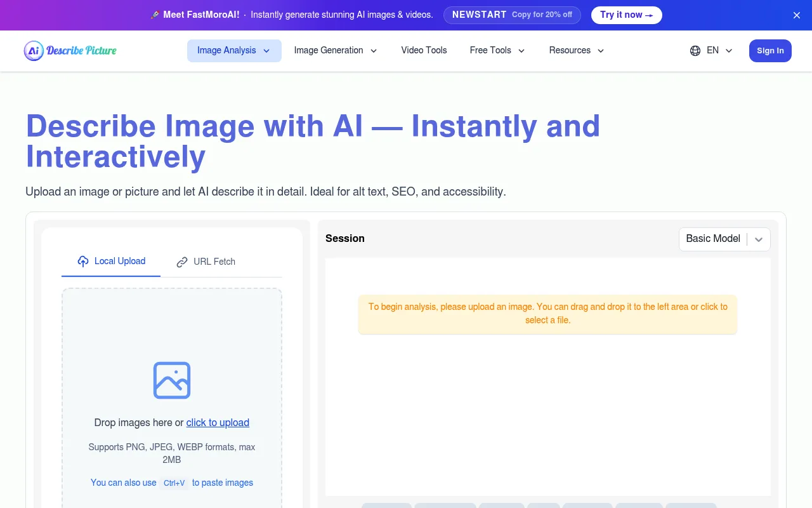Open the EN language dropdown

click(x=711, y=51)
